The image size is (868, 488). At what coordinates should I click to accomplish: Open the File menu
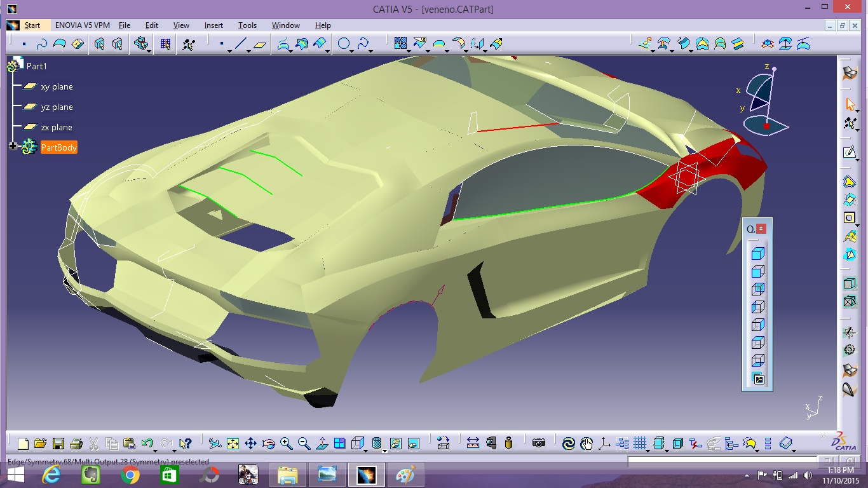click(x=125, y=25)
